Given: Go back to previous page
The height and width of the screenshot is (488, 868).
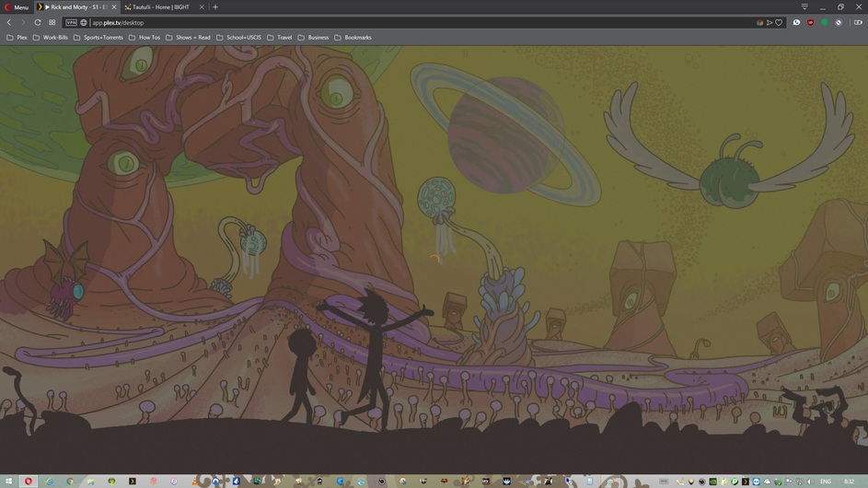Looking at the screenshot, I should (9, 23).
